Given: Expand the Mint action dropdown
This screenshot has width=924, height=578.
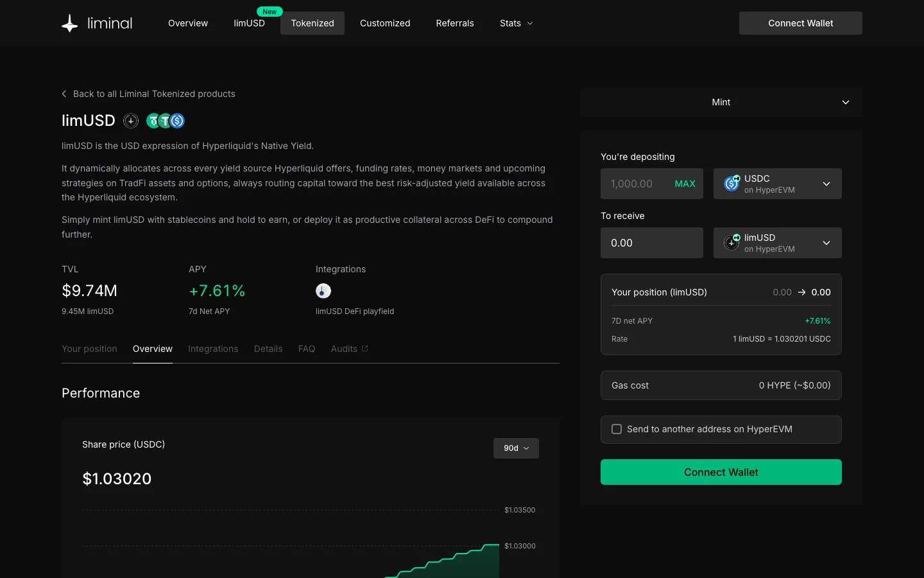Looking at the screenshot, I should click(721, 102).
